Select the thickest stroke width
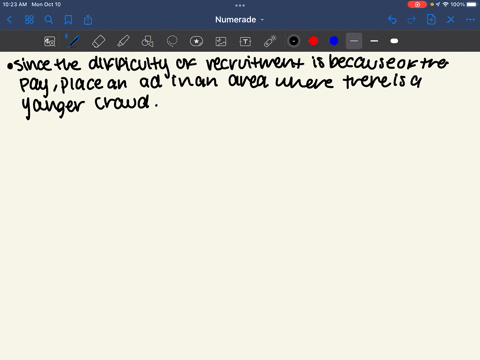 pyautogui.click(x=394, y=41)
